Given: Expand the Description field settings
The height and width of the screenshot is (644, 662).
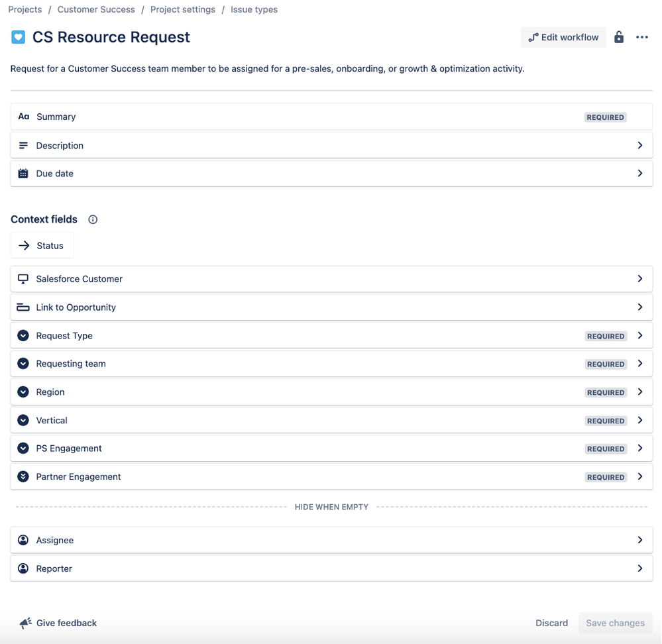Looking at the screenshot, I should (x=640, y=145).
